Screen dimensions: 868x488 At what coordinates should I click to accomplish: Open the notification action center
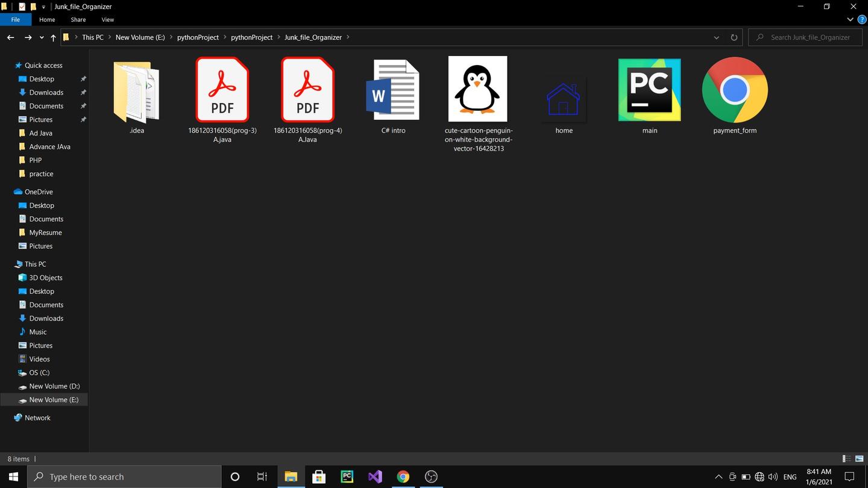(x=849, y=477)
